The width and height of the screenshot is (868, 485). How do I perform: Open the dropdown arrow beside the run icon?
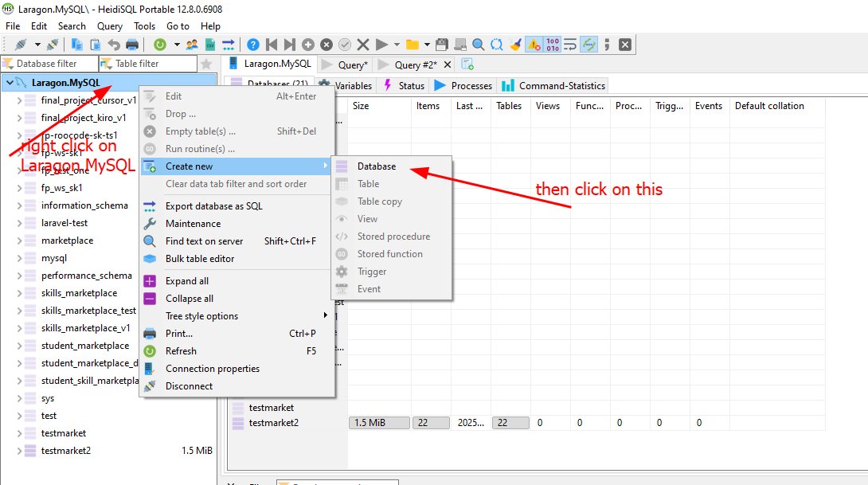click(397, 45)
